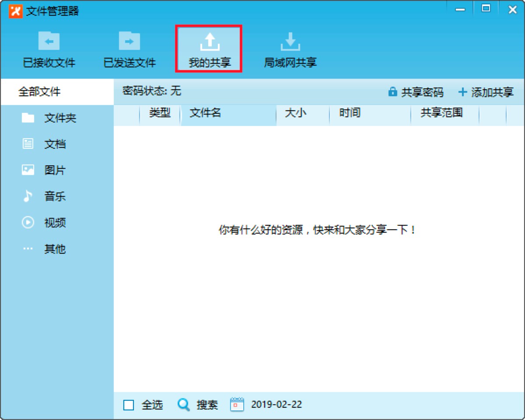Switch to the 我的共享 tab

(210, 49)
